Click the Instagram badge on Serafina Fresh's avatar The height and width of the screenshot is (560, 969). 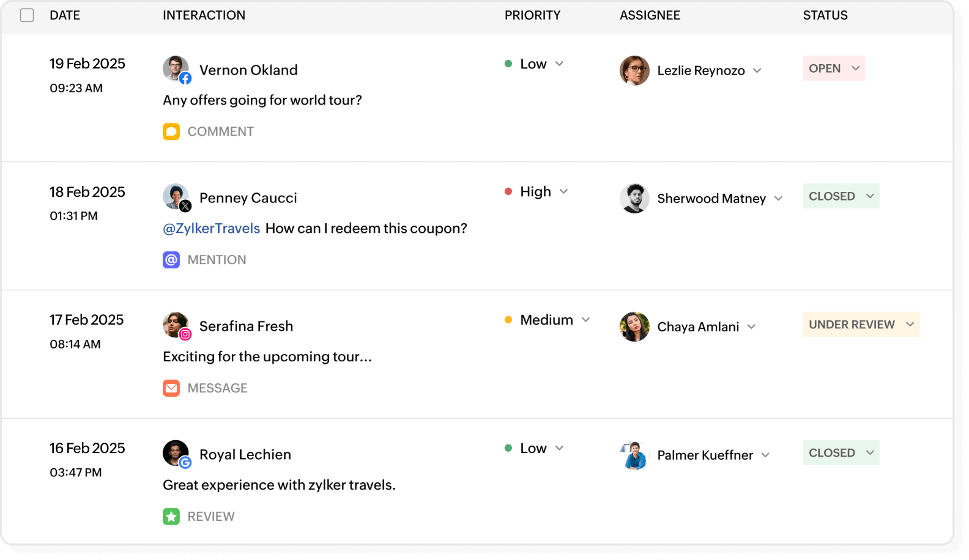click(185, 335)
